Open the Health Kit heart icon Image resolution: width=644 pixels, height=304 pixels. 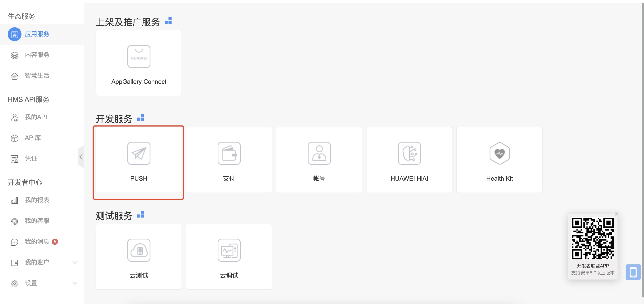pyautogui.click(x=499, y=153)
